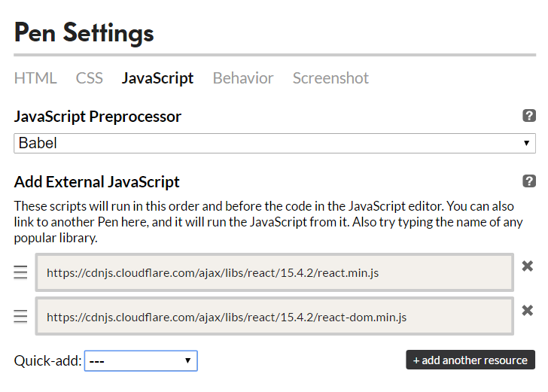
Task: Switch to the HTML tab
Action: tap(35, 78)
